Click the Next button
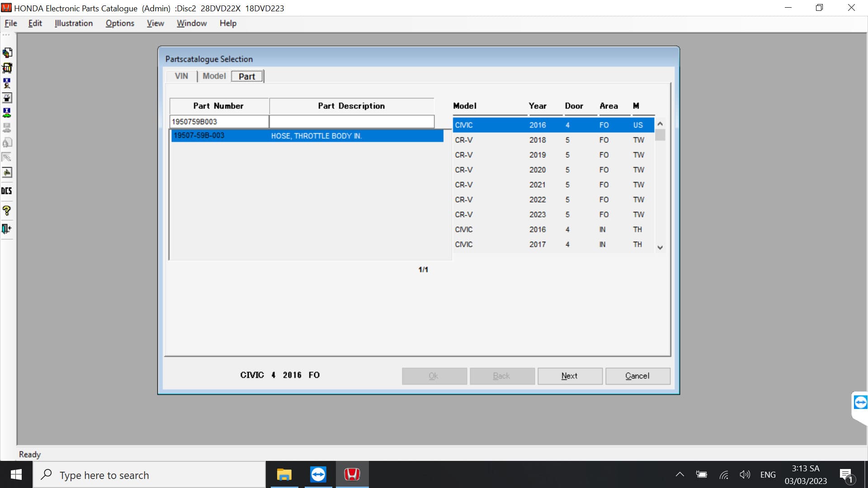 (x=570, y=376)
